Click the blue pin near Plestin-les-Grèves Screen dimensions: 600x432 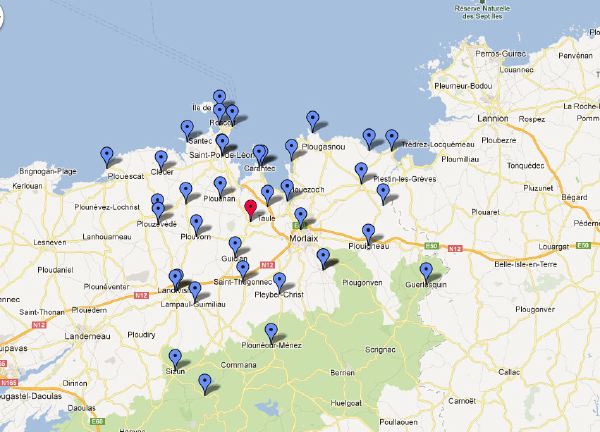point(361,172)
